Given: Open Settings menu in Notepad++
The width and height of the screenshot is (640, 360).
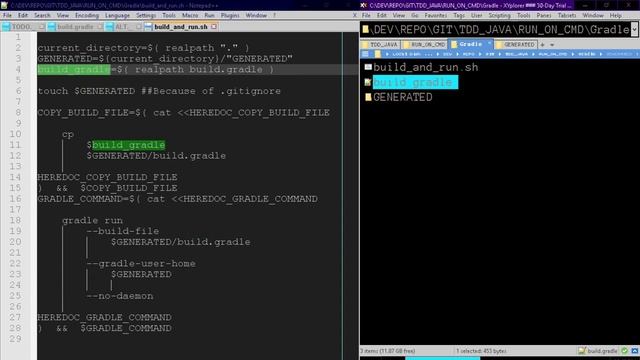Looking at the screenshot, I should tap(146, 16).
